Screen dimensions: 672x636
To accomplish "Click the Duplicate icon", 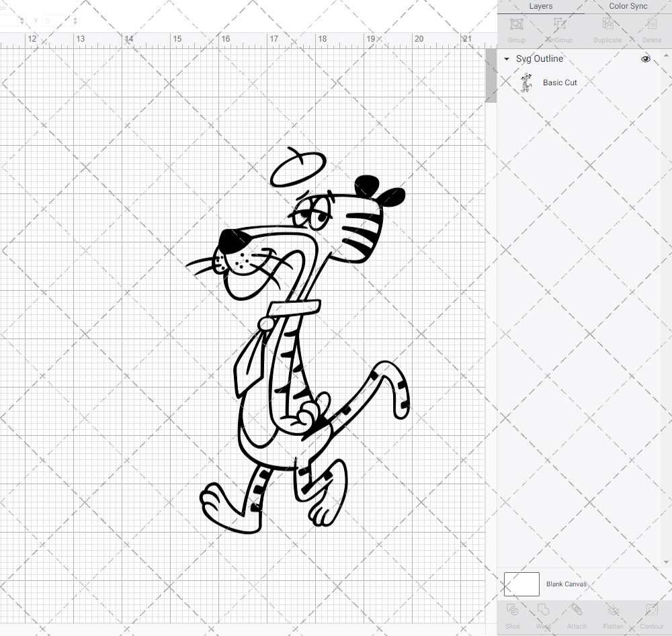I will coord(607,28).
